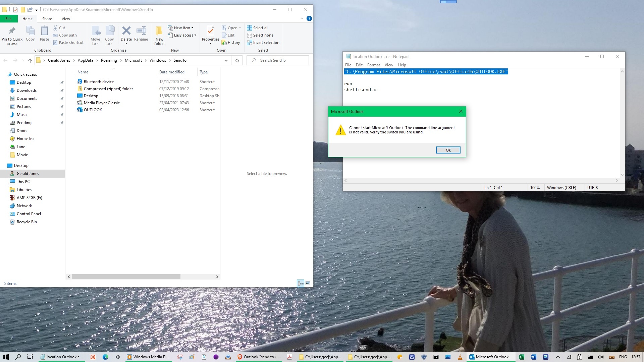Select Media Player Classic shortcut
644x362 pixels.
102,103
